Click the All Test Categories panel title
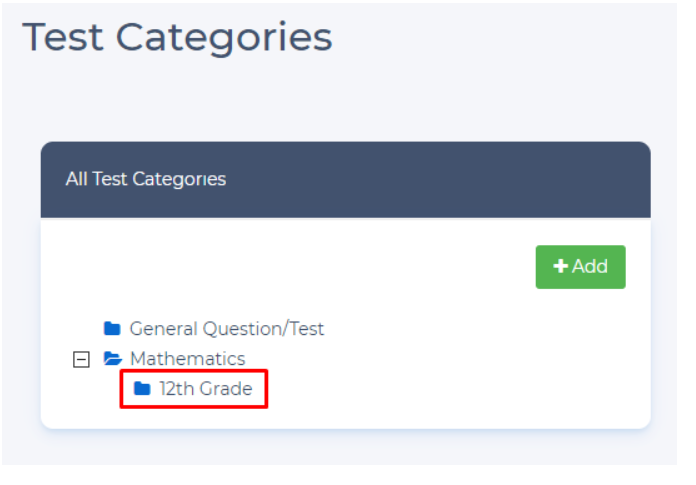 coord(146,180)
